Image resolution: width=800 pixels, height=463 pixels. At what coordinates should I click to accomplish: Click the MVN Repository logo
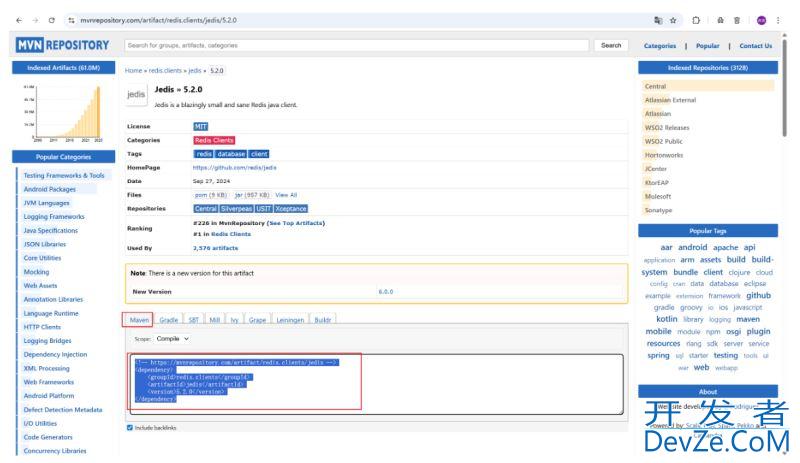(x=62, y=45)
